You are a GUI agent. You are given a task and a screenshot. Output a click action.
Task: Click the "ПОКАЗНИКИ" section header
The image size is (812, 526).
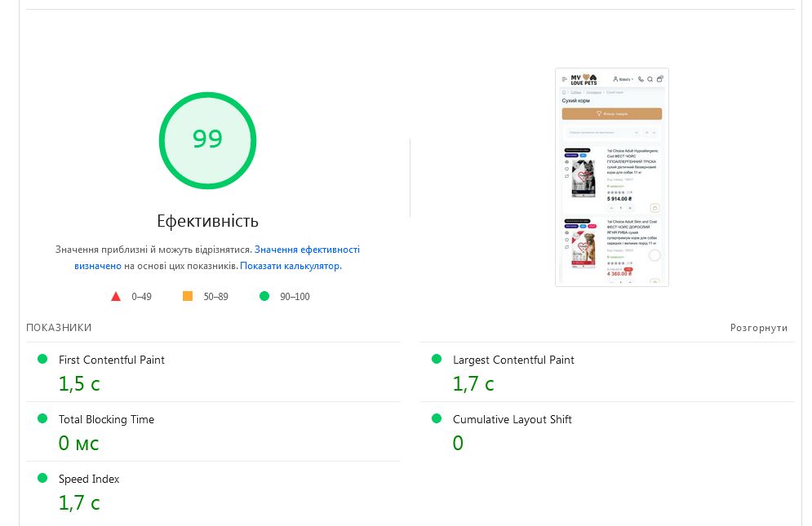59,328
